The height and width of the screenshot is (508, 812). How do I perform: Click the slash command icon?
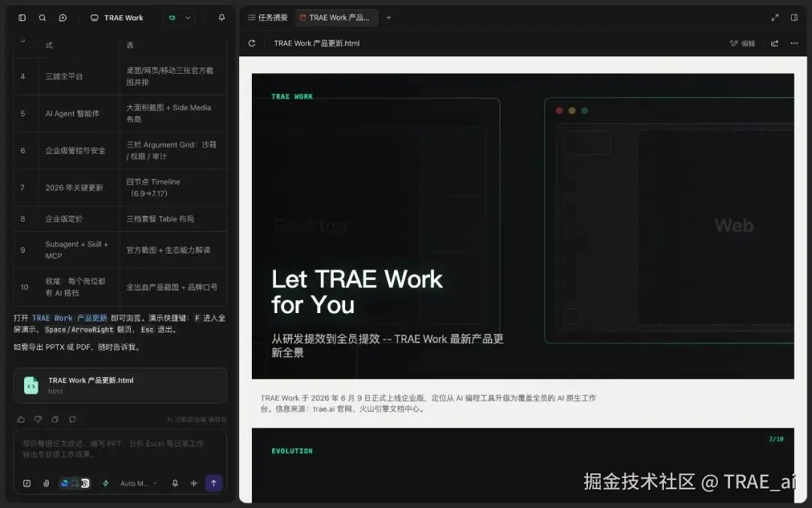[x=27, y=483]
